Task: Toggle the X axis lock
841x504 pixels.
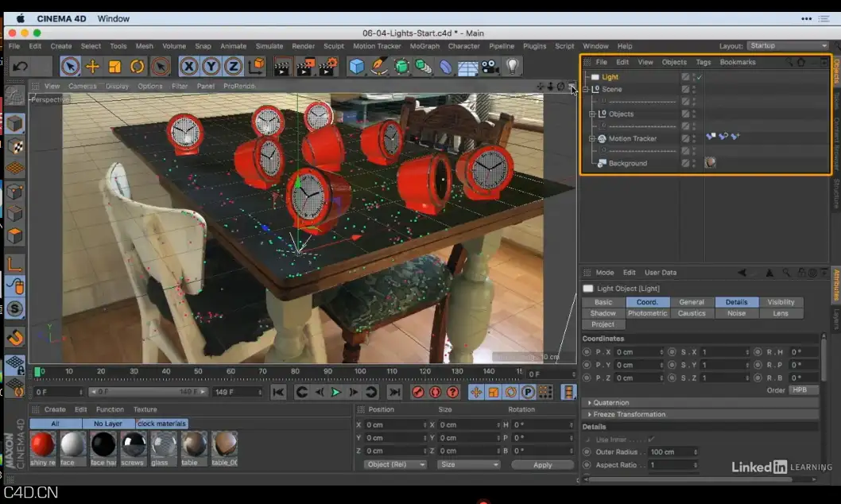Action: pyautogui.click(x=189, y=67)
